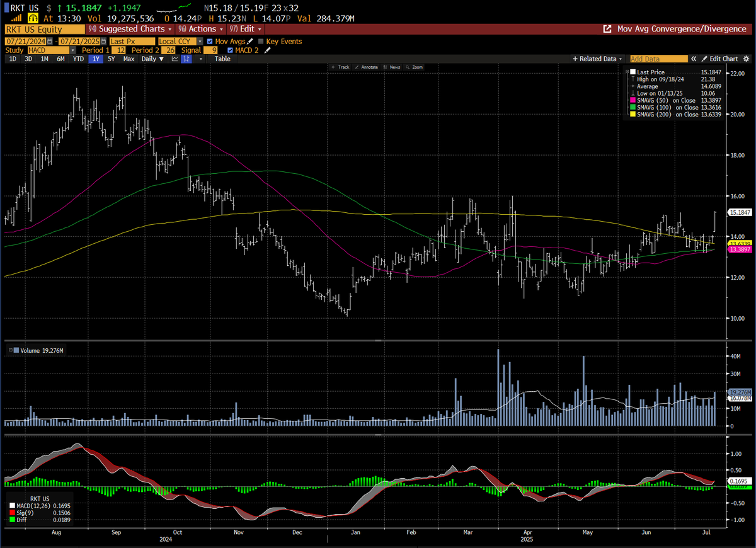Select the 1M range
This screenshot has height=548, width=756.
[x=44, y=59]
